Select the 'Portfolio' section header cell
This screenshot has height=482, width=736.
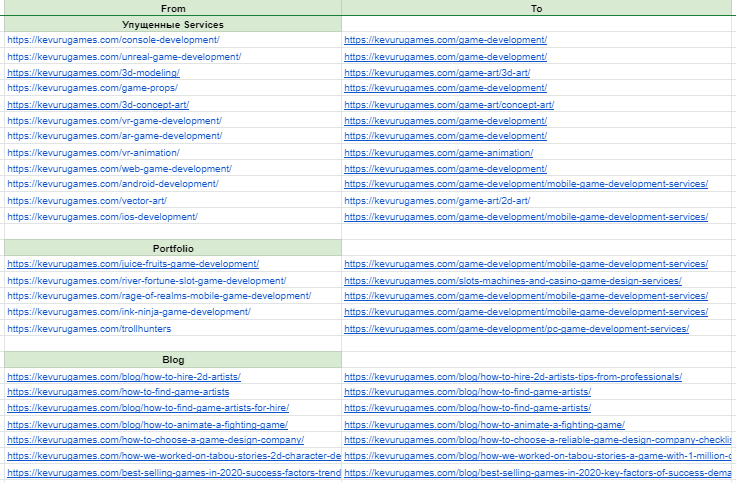(173, 248)
